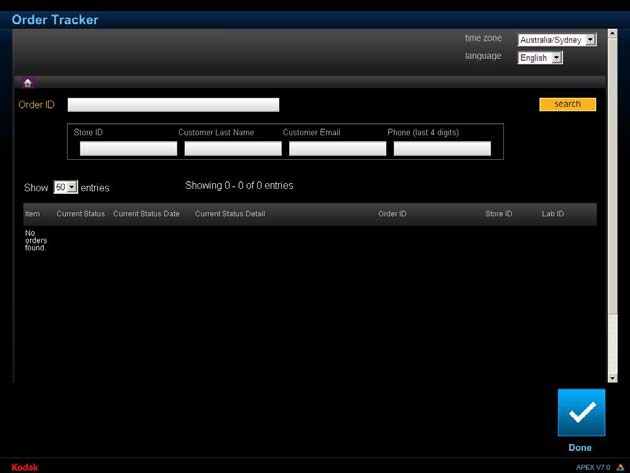Image resolution: width=630 pixels, height=473 pixels.
Task: Sort by Lab ID column header
Action: point(552,214)
